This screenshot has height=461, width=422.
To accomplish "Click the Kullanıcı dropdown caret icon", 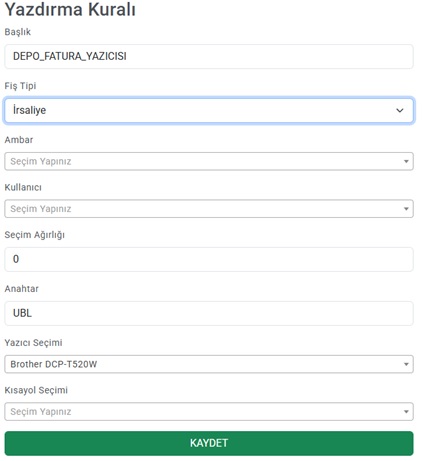I will 406,209.
